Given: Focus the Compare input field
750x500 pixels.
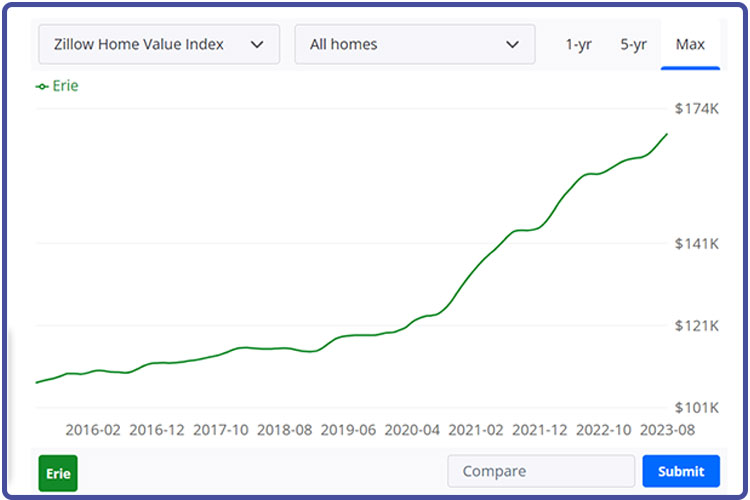Looking at the screenshot, I should click(541, 471).
